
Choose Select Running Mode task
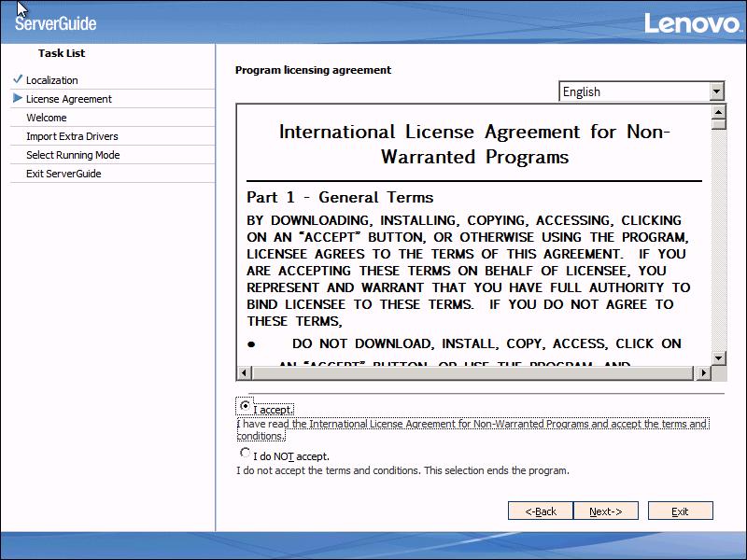(x=73, y=155)
